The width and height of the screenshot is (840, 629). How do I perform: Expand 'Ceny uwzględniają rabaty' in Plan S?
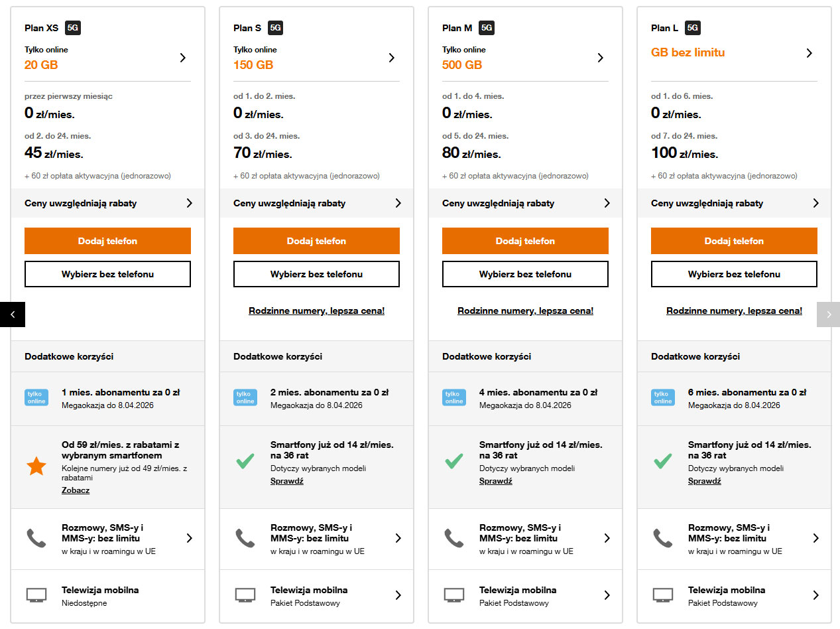click(x=398, y=203)
